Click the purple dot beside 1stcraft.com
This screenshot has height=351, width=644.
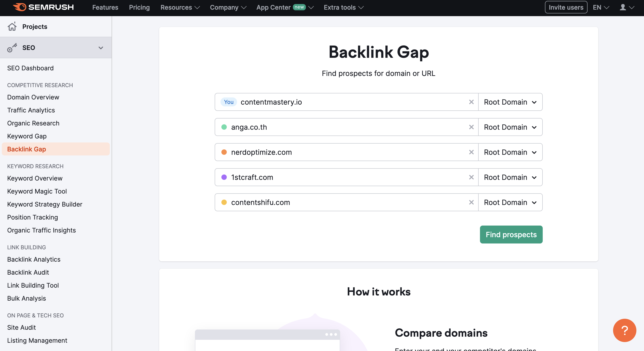(224, 177)
